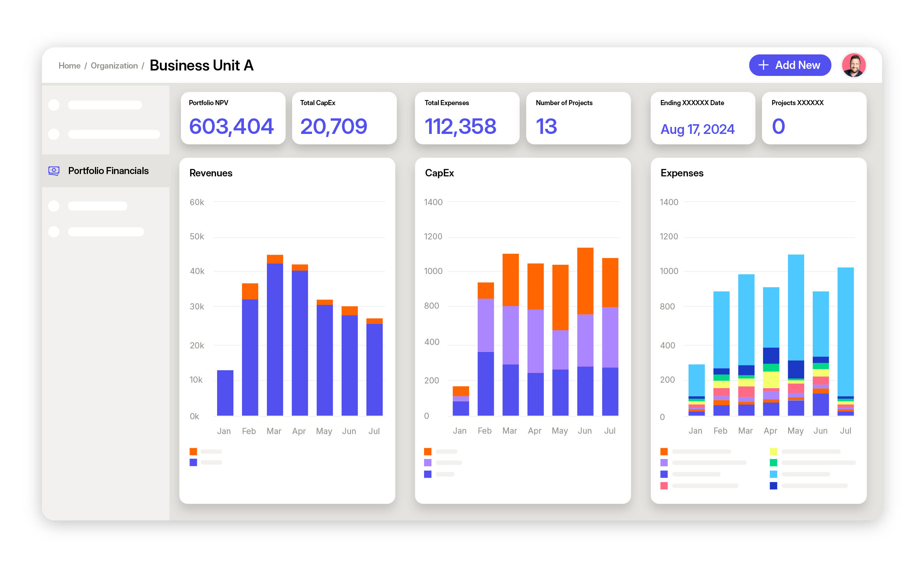Click the light blue swatch in Expenses legend
This screenshot has width=924, height=568.
click(x=773, y=474)
